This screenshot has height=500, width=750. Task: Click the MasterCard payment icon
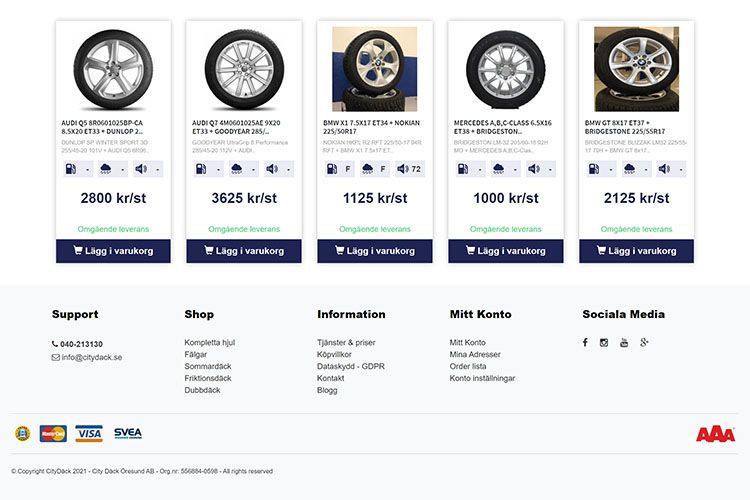point(53,433)
